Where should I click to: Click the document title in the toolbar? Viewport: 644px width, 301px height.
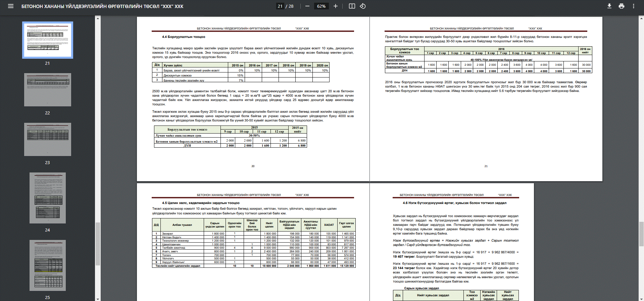click(x=102, y=6)
